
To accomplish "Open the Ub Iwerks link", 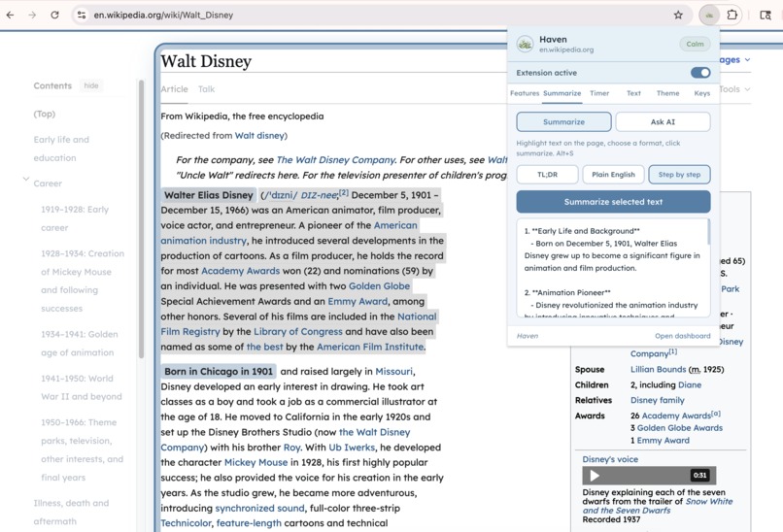I will [352, 448].
